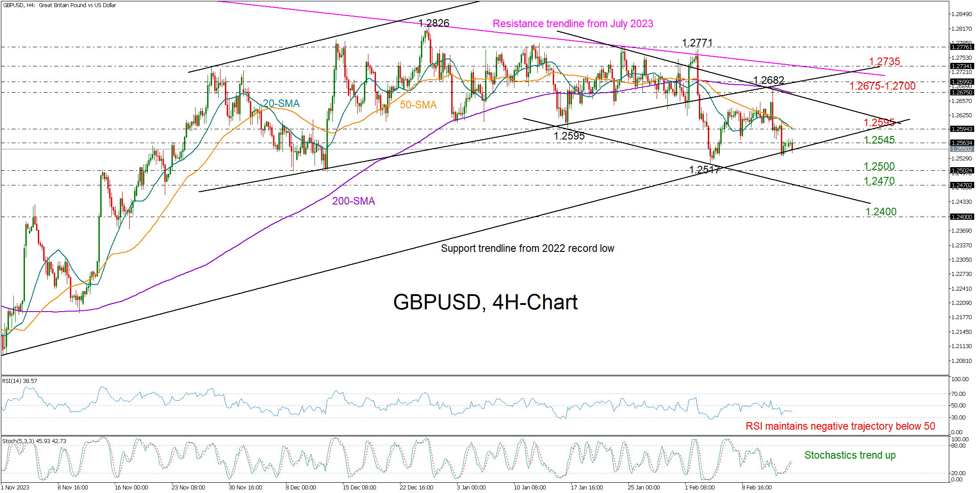Click the red 1.2675-1.2700 resistance zone label

882,86
